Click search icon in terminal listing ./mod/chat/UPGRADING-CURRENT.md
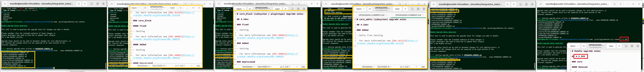The image size is (644, 72). click(507, 4)
